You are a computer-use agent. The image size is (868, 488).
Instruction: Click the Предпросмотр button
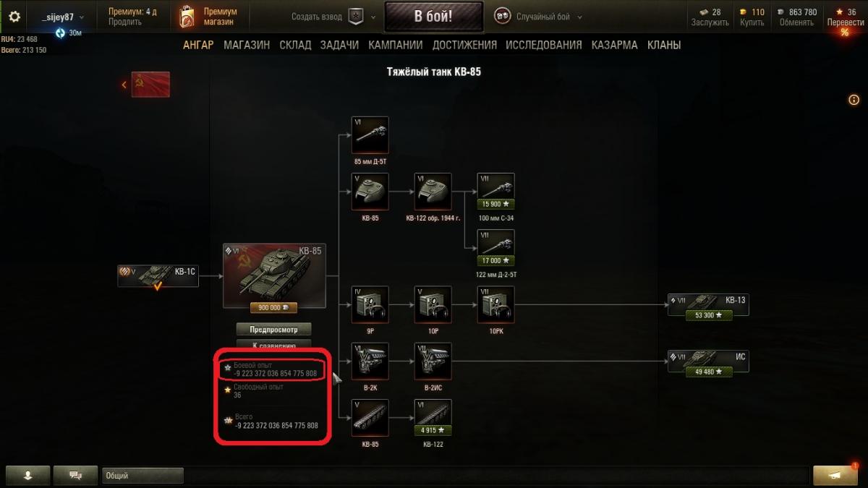pyautogui.click(x=274, y=329)
